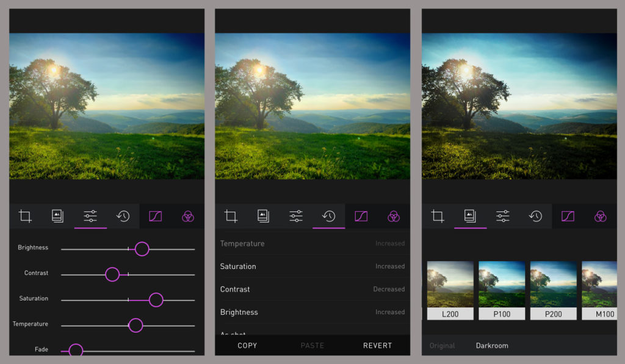Viewport: 625px width, 364px height.
Task: Apply the P100 filter thumbnail
Action: click(502, 290)
